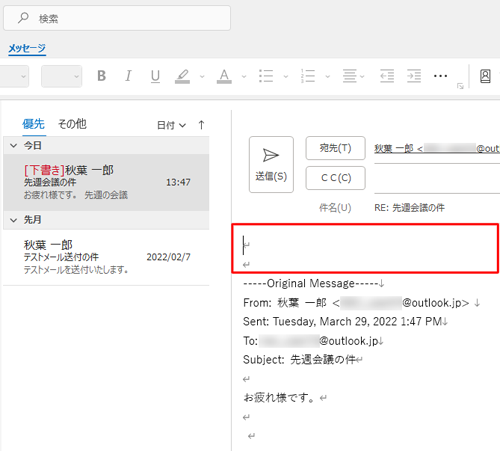Click recipient 秋葉 一郎 in To field

[x=437, y=148]
